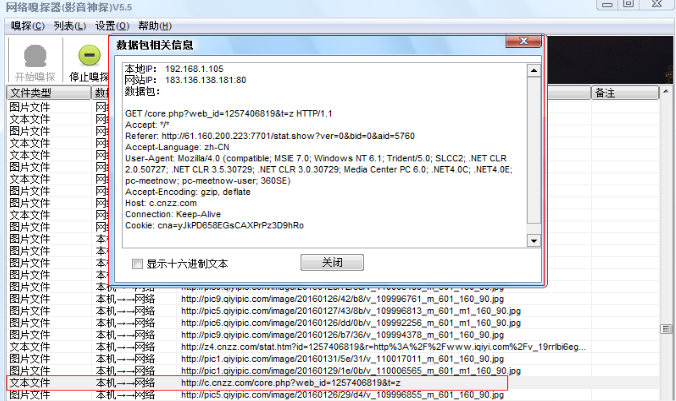Close the 数据包相关信息 dialog with X
Viewport: 676px width, 401px height.
(523, 41)
